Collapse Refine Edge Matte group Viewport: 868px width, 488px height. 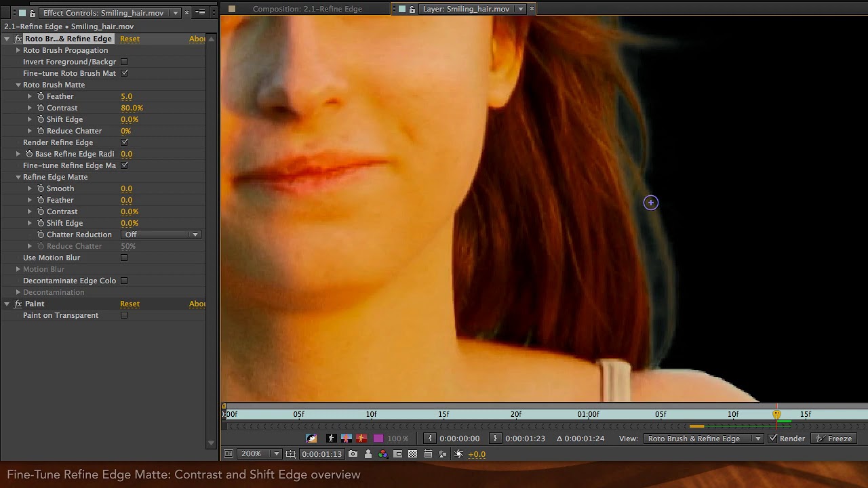18,177
